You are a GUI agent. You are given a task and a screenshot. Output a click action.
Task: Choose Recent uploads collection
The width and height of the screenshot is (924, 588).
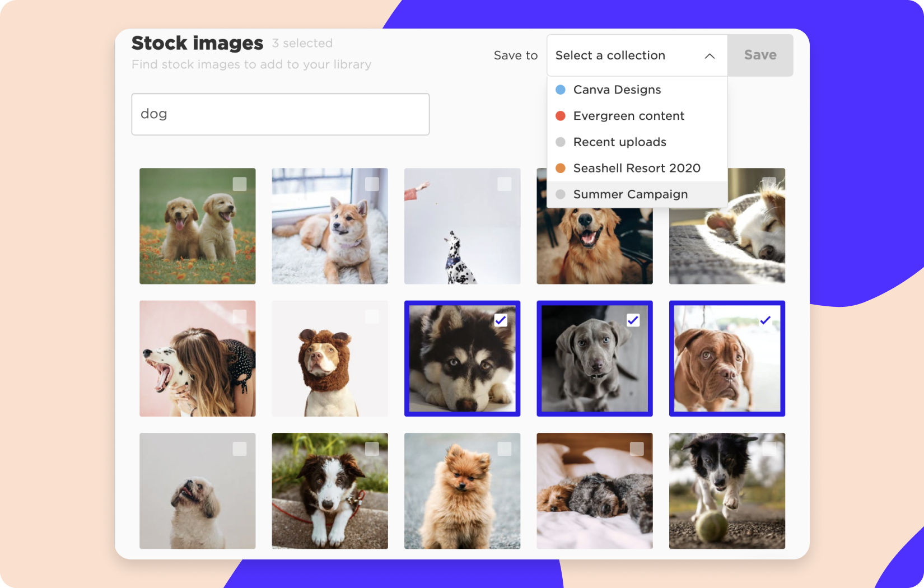tap(637, 142)
